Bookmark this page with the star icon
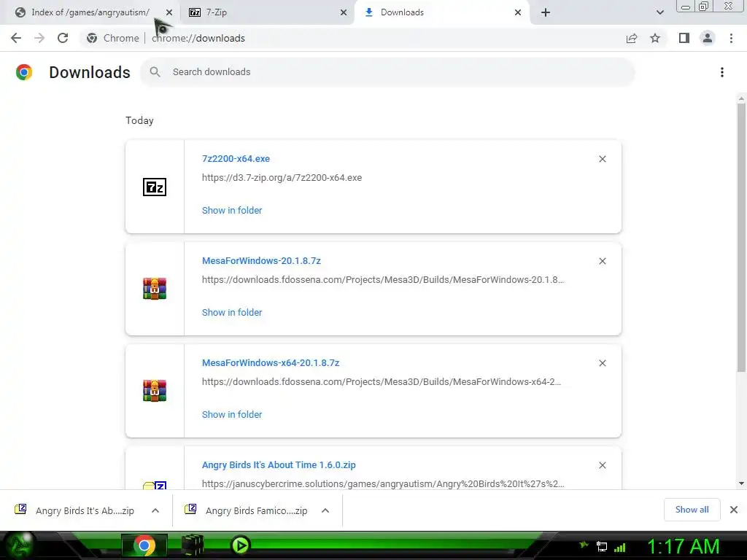The height and width of the screenshot is (560, 747). 655,38
